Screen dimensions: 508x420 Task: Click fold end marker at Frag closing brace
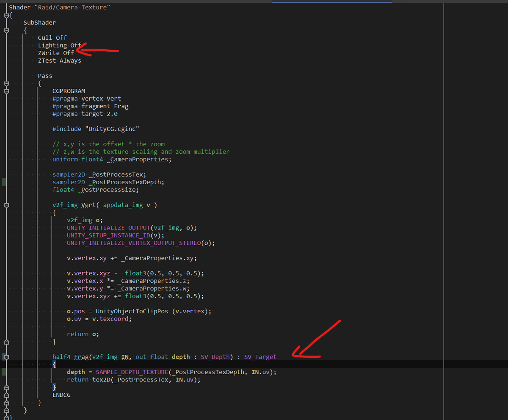6,387
